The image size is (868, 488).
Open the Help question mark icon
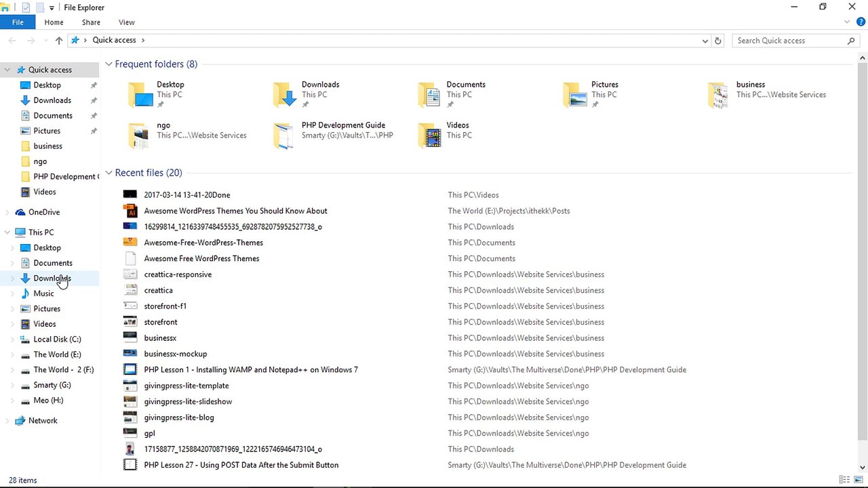tap(861, 22)
